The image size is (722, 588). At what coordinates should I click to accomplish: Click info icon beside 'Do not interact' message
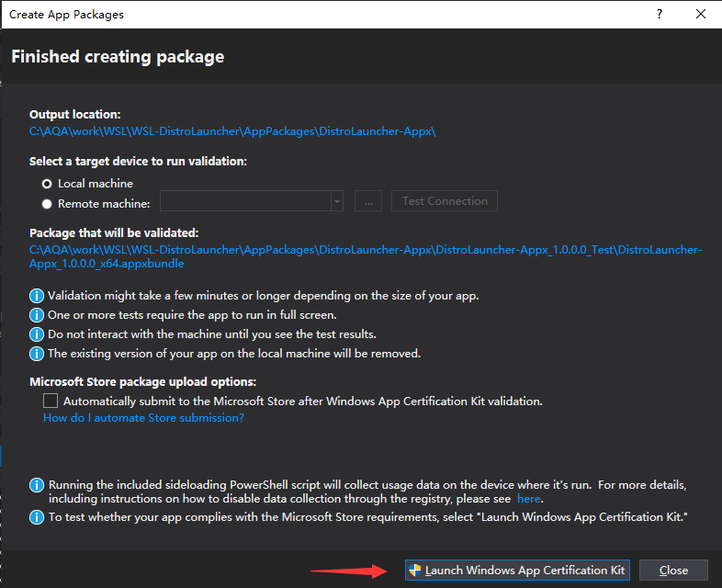[x=37, y=334]
